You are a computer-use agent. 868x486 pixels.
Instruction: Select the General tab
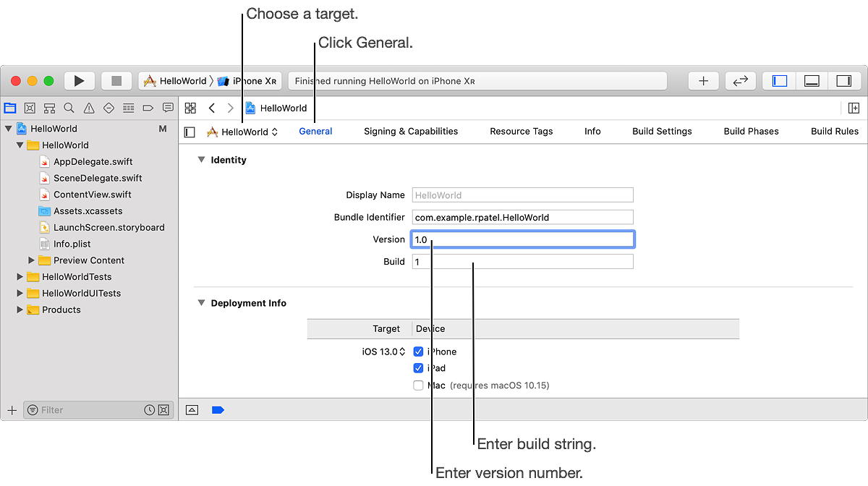[315, 132]
